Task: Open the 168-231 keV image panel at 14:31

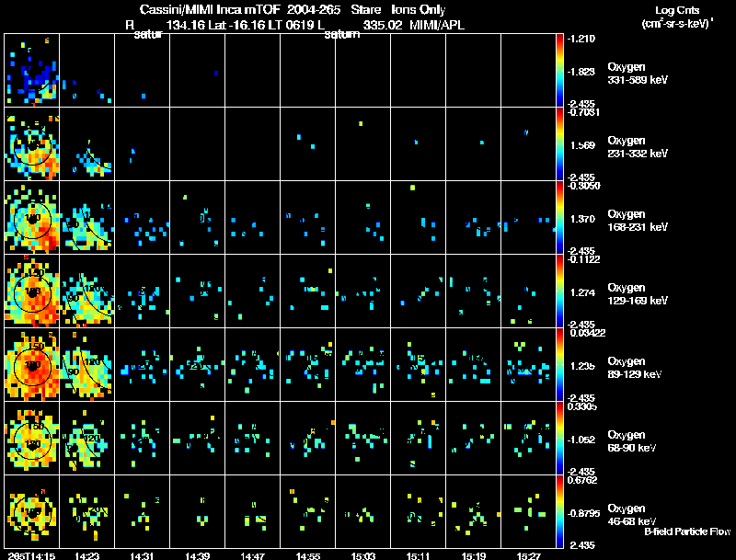Action: 143,218
